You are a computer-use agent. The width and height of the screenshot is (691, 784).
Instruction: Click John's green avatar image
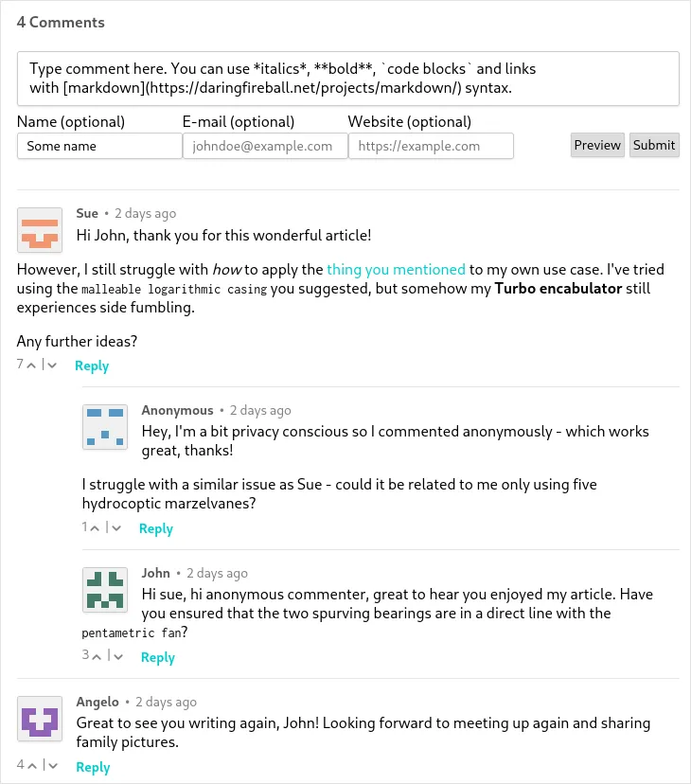pos(105,590)
